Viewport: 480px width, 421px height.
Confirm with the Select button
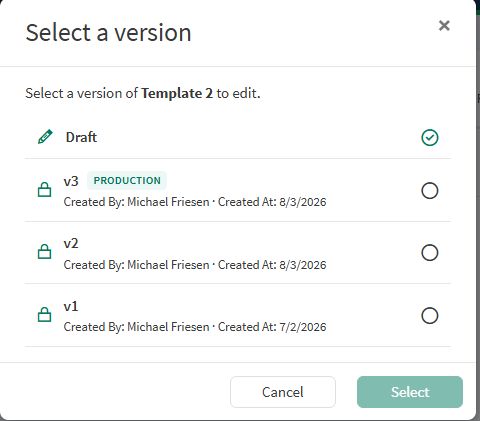click(410, 392)
